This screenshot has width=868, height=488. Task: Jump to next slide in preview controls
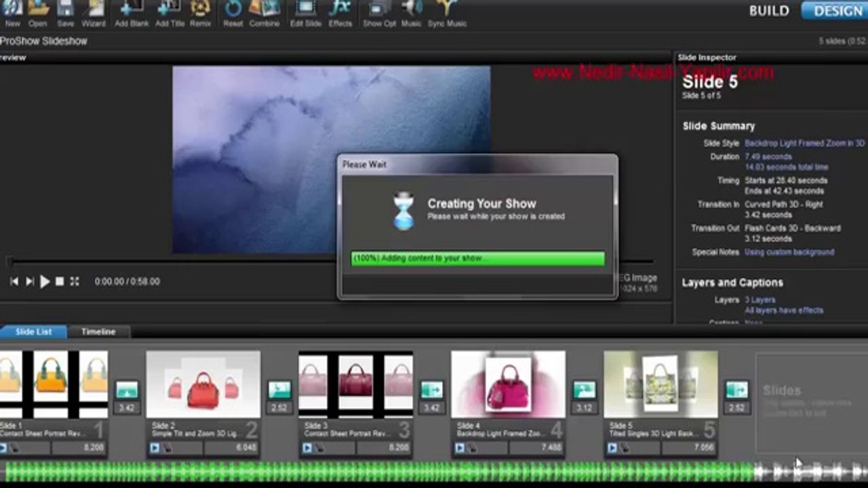[x=29, y=281]
